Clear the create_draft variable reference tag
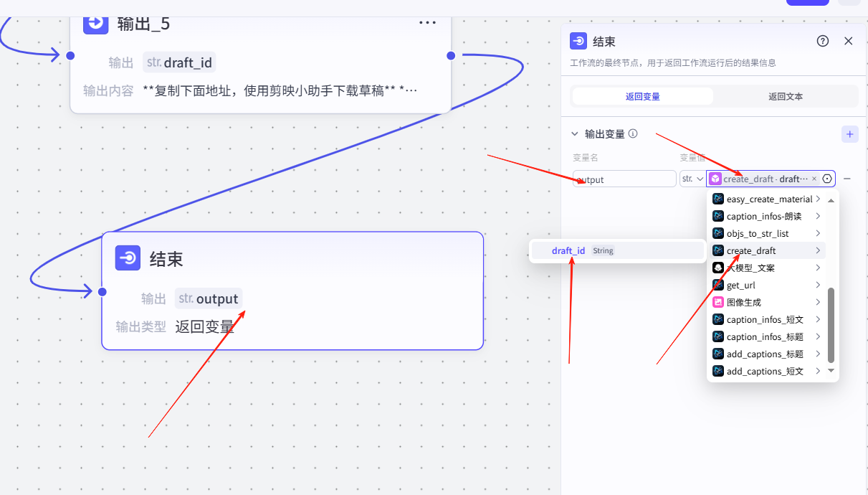The width and height of the screenshot is (868, 495). pyautogui.click(x=814, y=179)
